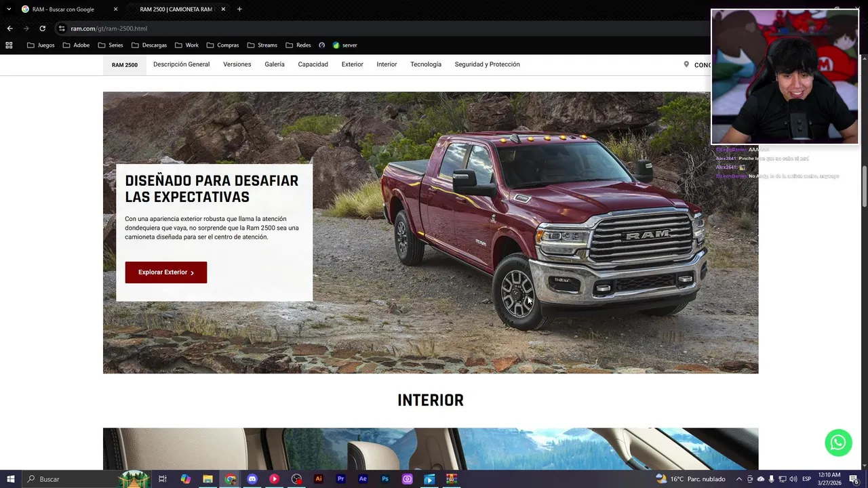Open the weather widget 16°C Parc. nublado
This screenshot has height=488, width=868.
point(690,479)
